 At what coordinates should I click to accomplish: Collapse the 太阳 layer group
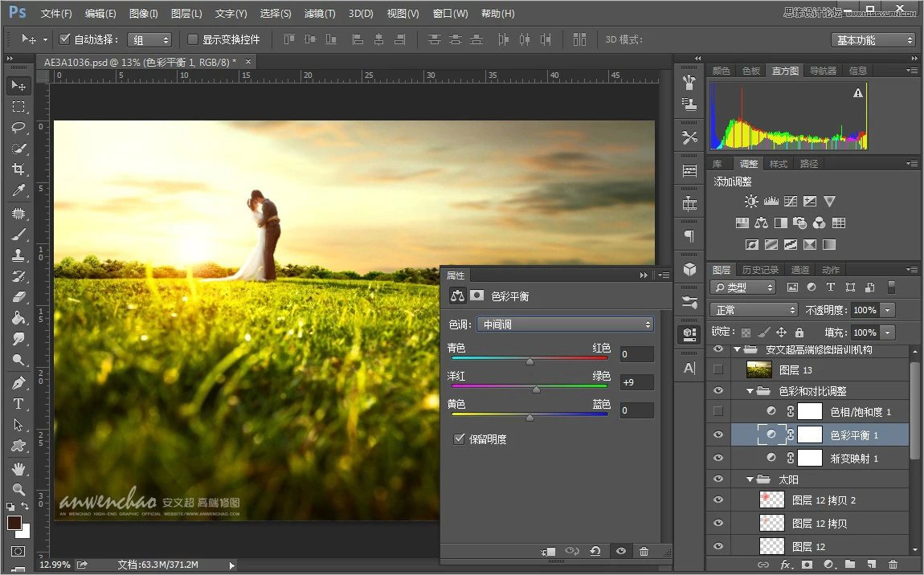(x=749, y=479)
